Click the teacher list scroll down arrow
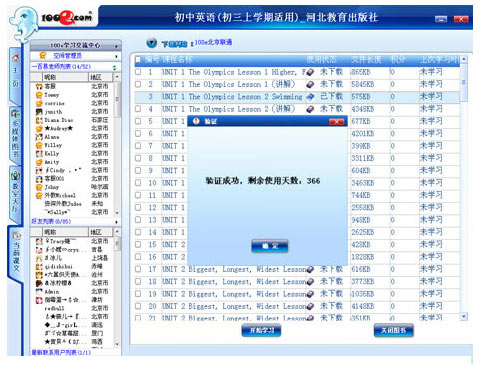The image size is (480, 365). click(117, 213)
